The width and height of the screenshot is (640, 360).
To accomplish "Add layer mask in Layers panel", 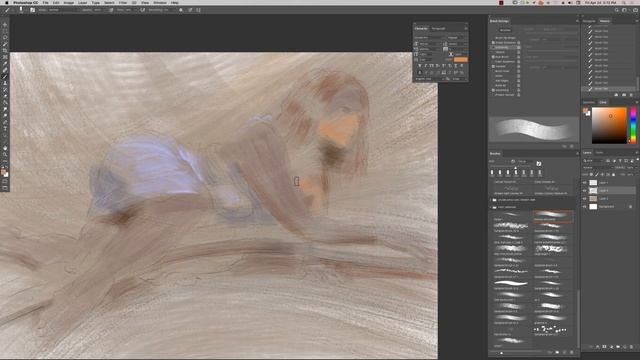I will [604, 347].
